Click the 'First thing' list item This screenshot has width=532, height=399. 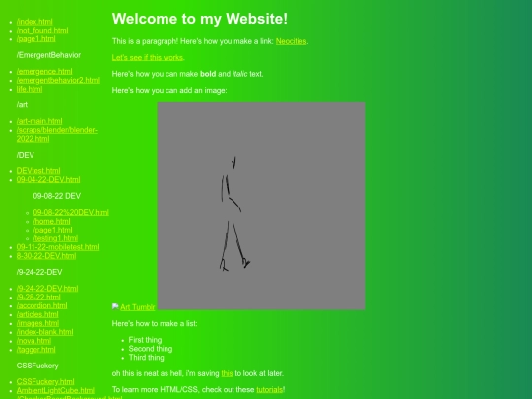tap(145, 340)
